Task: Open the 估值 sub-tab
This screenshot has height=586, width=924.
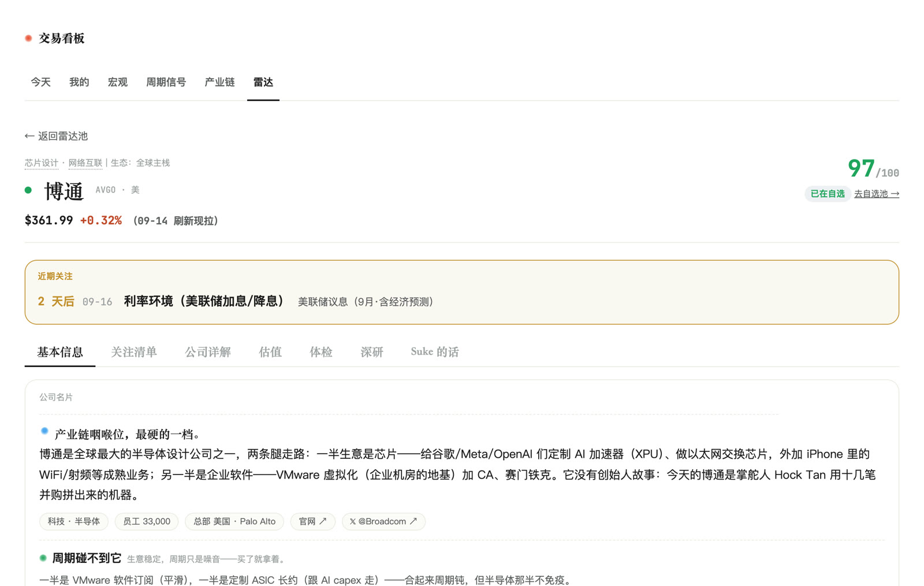Action: pos(270,352)
